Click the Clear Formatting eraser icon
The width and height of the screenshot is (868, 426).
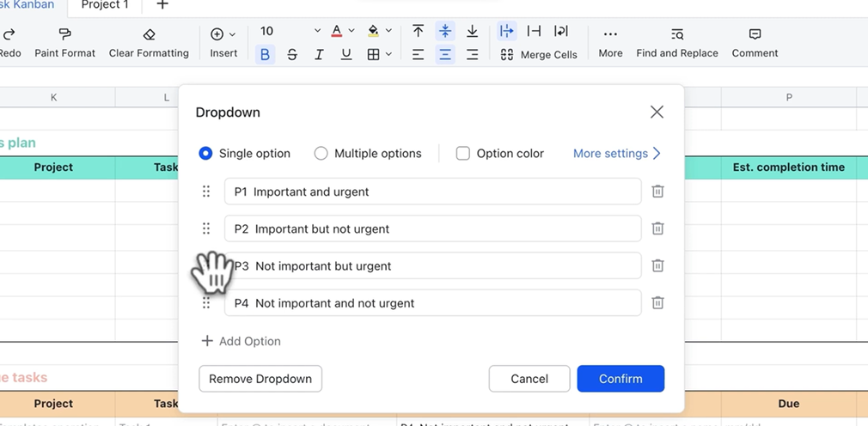[149, 34]
